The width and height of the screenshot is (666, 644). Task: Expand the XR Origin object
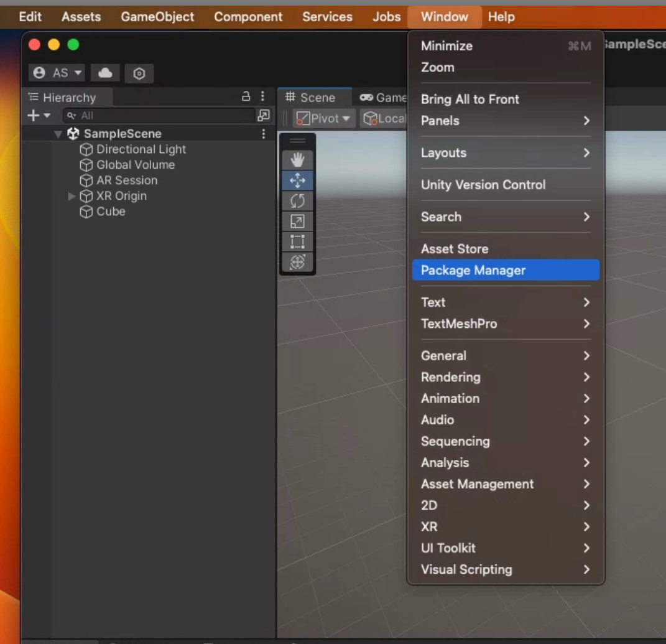pos(72,196)
